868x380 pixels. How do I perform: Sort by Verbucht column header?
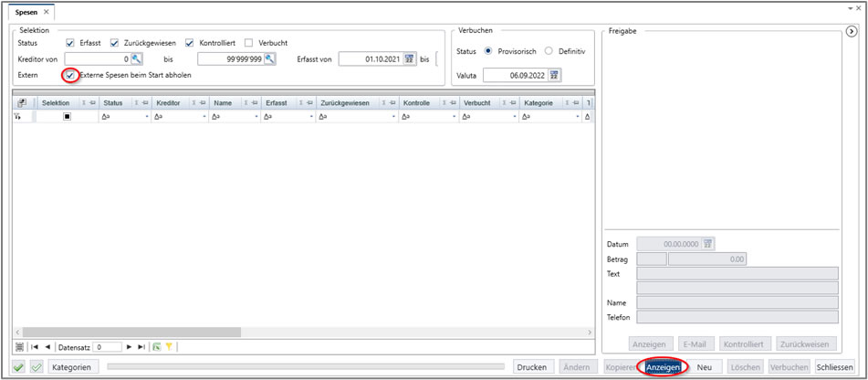point(477,103)
